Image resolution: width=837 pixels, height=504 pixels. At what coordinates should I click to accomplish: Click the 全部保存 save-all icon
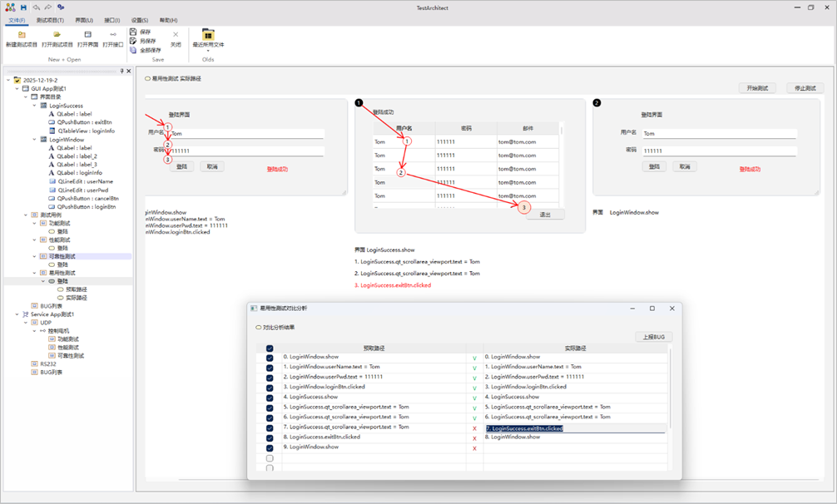tap(133, 50)
